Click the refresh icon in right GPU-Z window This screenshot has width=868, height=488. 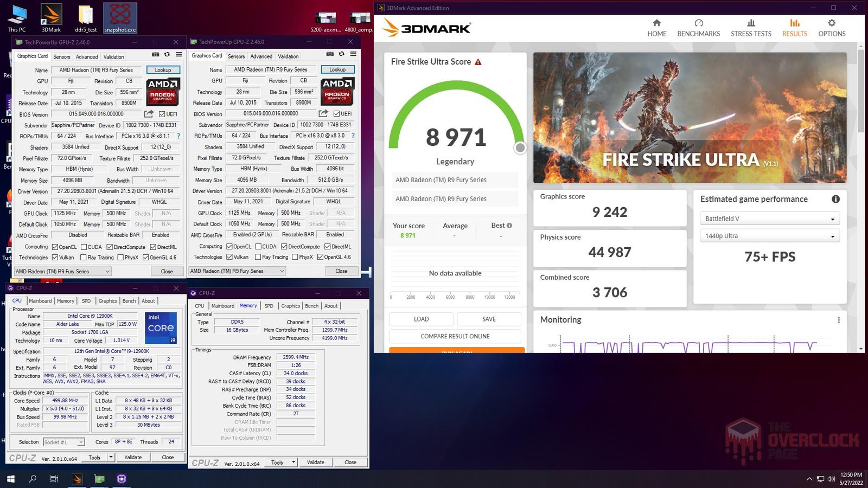[x=341, y=54]
